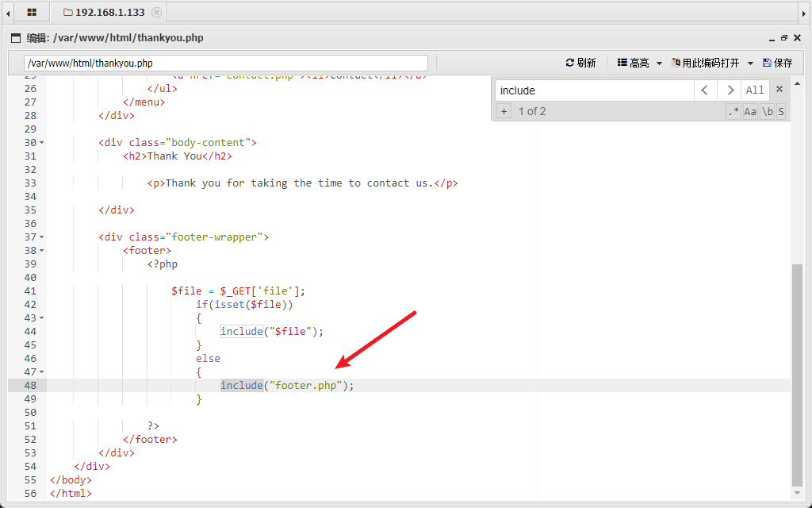This screenshot has width=812, height=508.
Task: Collapse code fold at line 30
Action: click(x=42, y=143)
